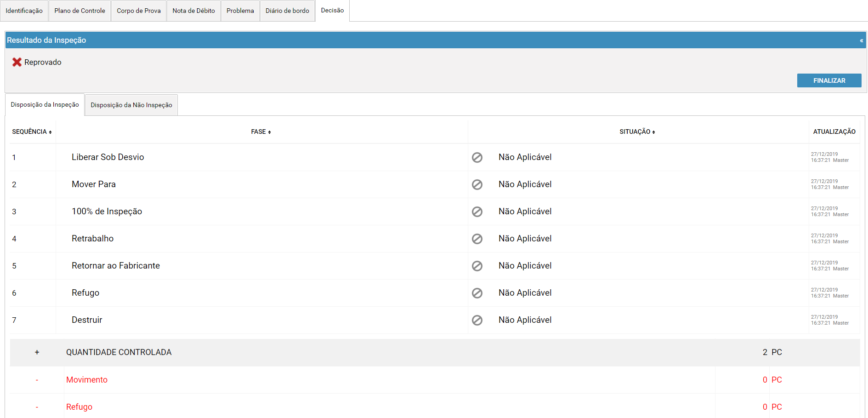This screenshot has height=418, width=868.
Task: Click the Atualização column header
Action: (834, 132)
